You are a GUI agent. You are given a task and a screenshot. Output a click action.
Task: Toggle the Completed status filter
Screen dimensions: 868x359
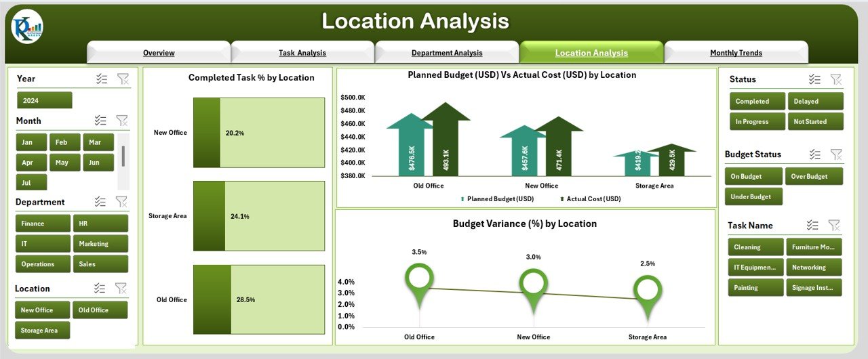coord(757,102)
